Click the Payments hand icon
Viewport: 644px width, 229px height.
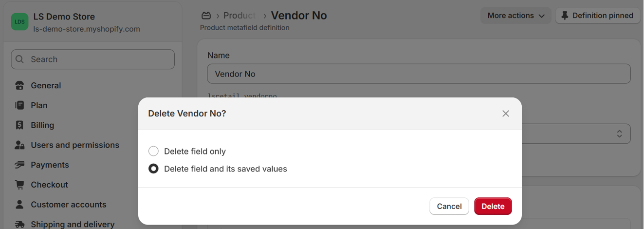click(x=19, y=165)
